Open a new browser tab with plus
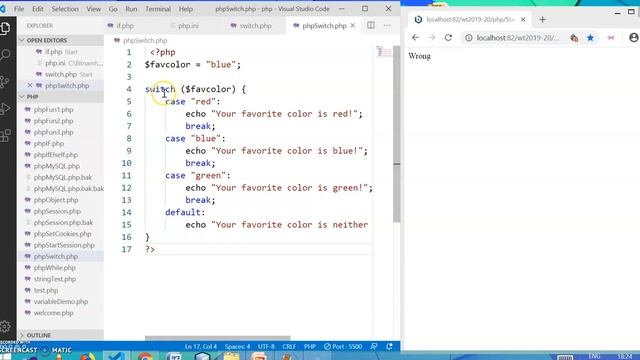 542,19
